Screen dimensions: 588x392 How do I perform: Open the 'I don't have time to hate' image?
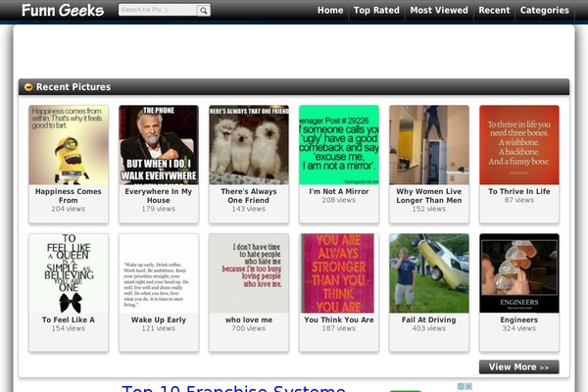coord(249,273)
